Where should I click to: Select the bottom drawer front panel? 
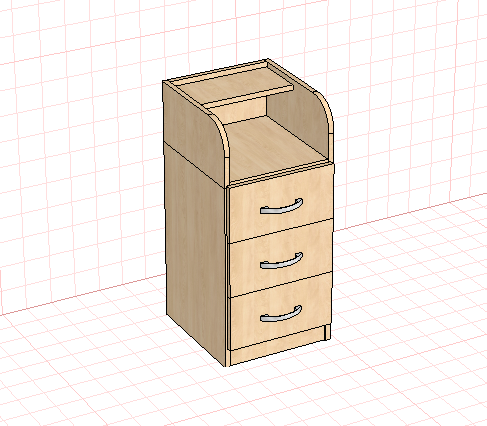281,311
